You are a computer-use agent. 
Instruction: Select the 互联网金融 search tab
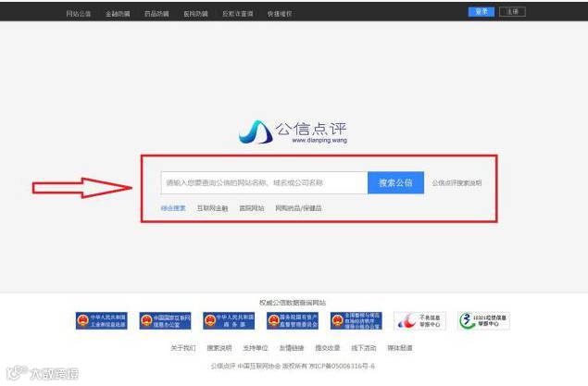[212, 208]
